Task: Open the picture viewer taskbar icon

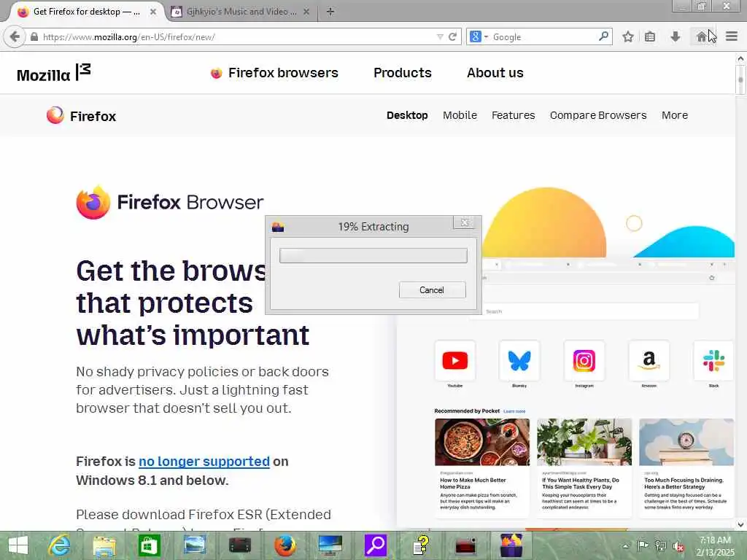Action: click(x=194, y=545)
